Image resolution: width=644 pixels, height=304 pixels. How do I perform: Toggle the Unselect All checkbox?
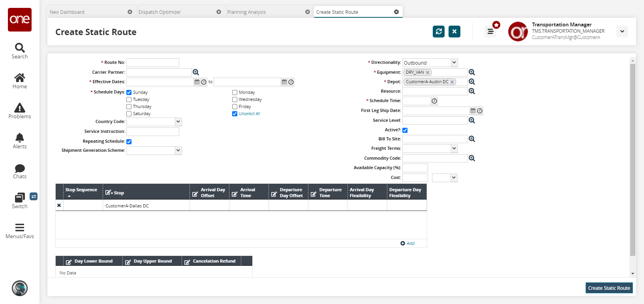tap(235, 114)
